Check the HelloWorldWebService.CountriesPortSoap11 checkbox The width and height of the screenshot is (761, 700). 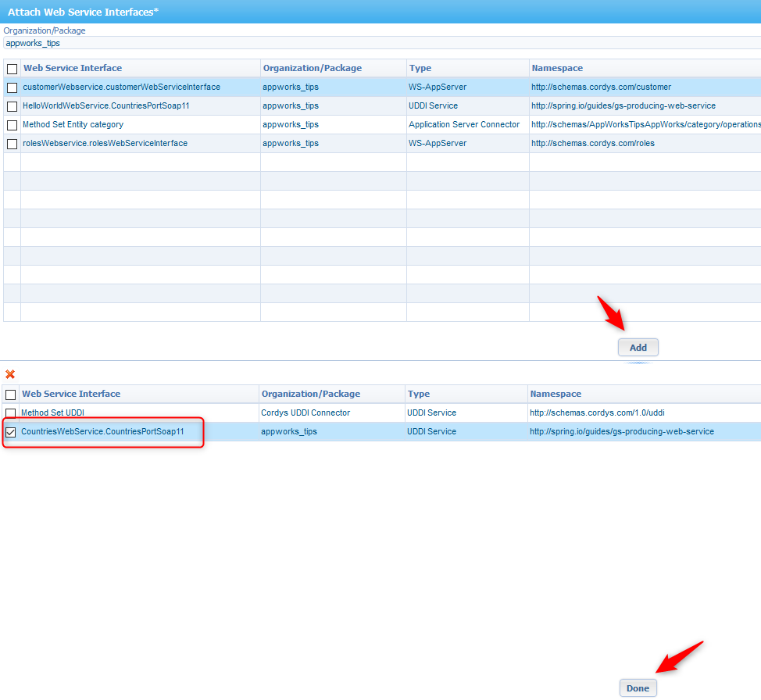(x=12, y=106)
